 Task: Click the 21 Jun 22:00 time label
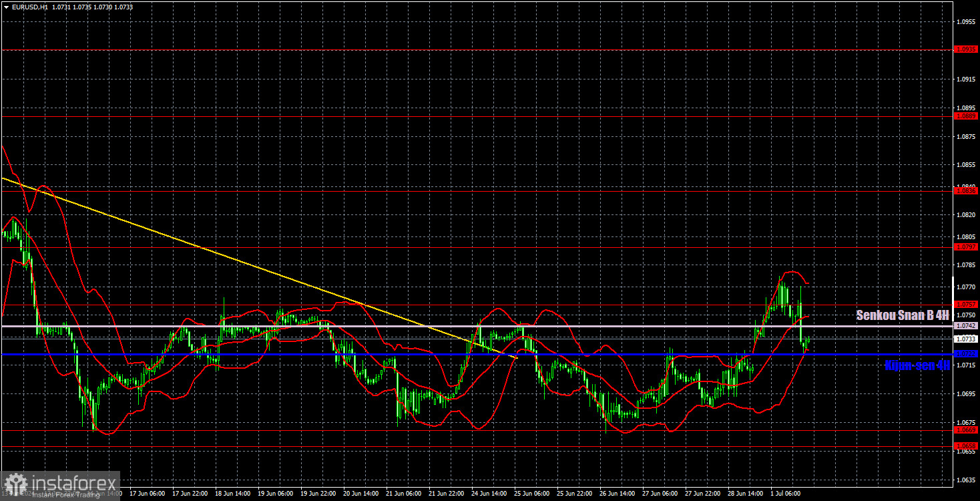click(447, 494)
